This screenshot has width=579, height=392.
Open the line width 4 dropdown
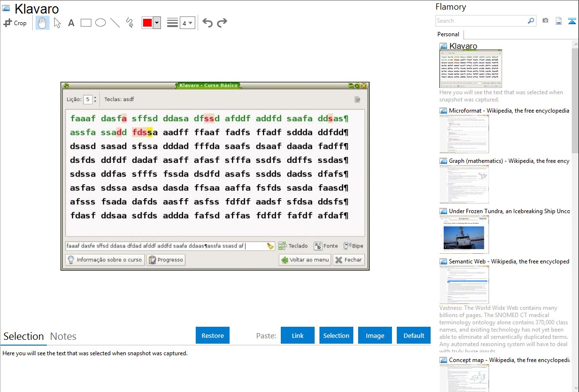[187, 23]
